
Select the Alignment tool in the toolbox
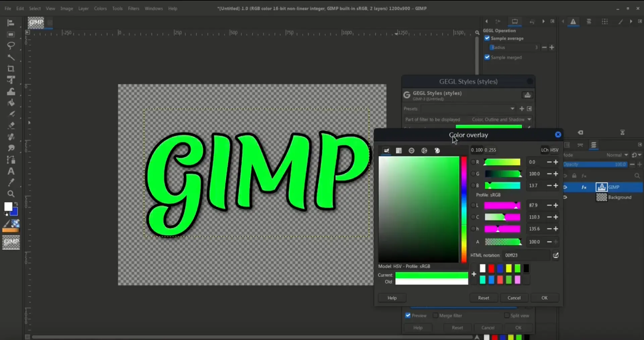(11, 23)
